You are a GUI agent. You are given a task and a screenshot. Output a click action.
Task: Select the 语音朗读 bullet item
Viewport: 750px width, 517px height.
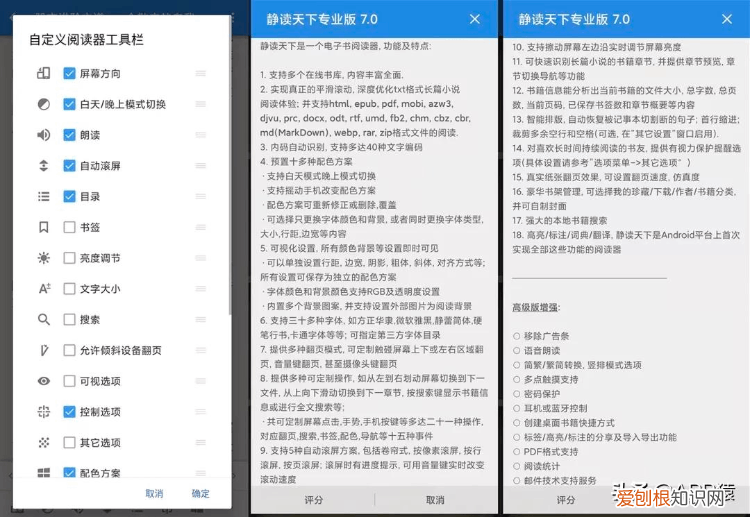click(536, 351)
